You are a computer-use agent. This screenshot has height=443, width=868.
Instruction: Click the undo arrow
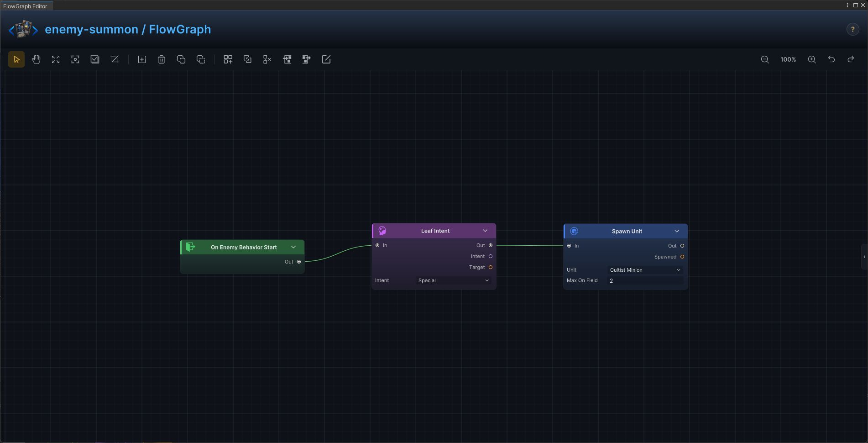point(831,59)
